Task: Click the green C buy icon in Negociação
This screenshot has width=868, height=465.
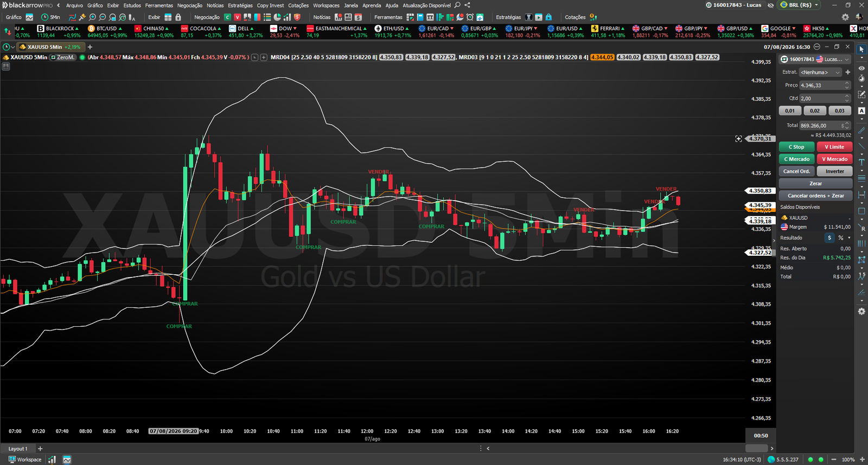Action: (227, 17)
